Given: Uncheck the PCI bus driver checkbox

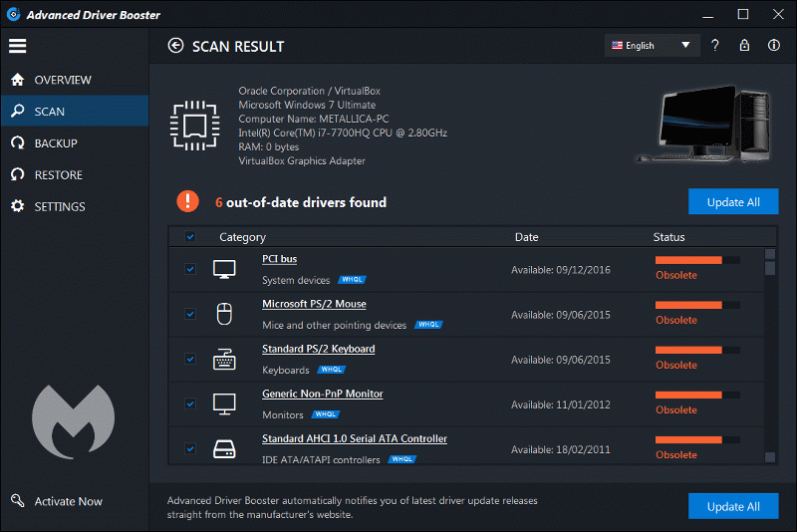Looking at the screenshot, I should click(190, 269).
